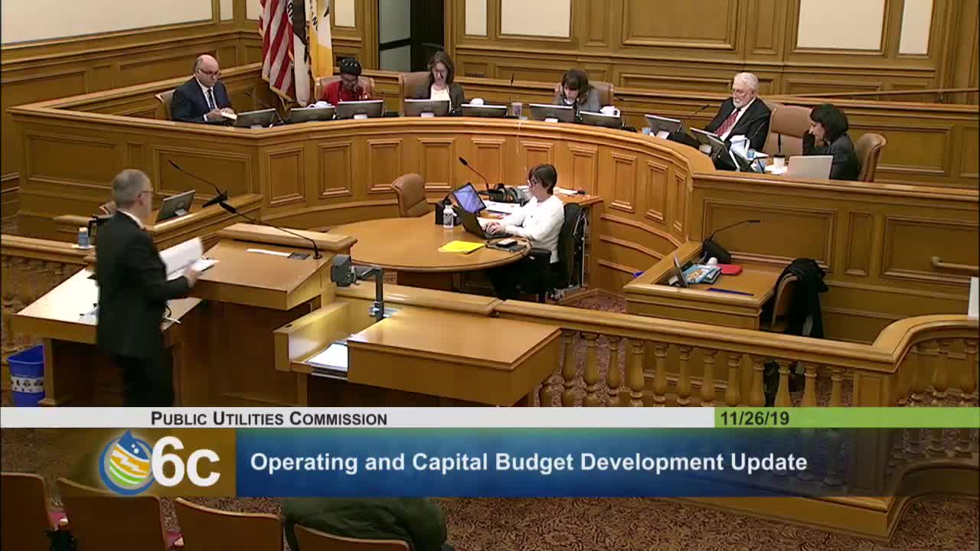Image resolution: width=980 pixels, height=551 pixels.
Task: Expand the Operating and Capital Budget title banner
Action: [x=531, y=461]
